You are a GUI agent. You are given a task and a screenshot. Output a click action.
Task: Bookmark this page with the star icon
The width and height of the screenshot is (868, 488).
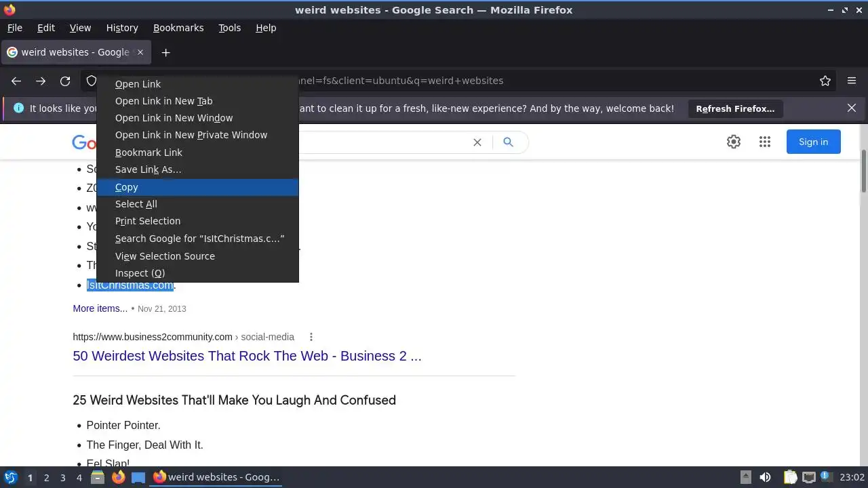[x=825, y=81]
